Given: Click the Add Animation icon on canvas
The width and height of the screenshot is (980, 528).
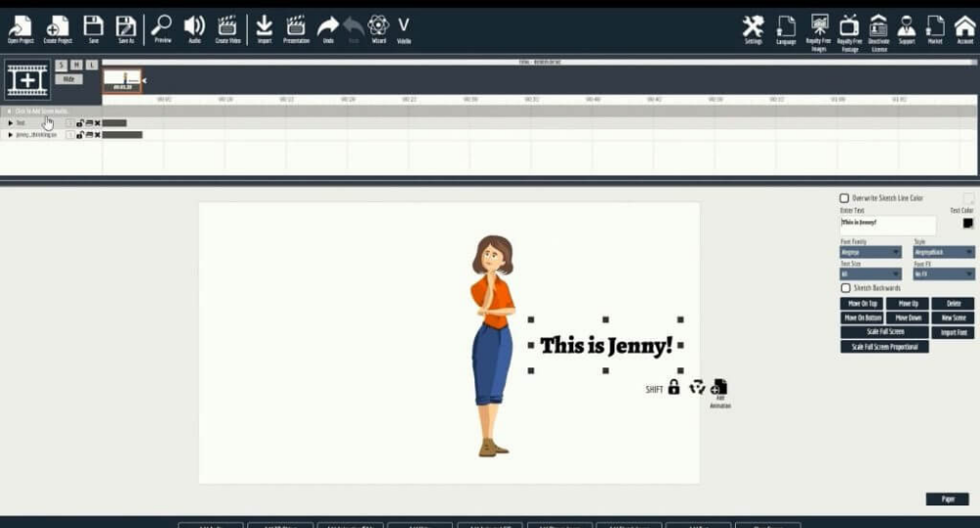Looking at the screenshot, I should coord(719,393).
